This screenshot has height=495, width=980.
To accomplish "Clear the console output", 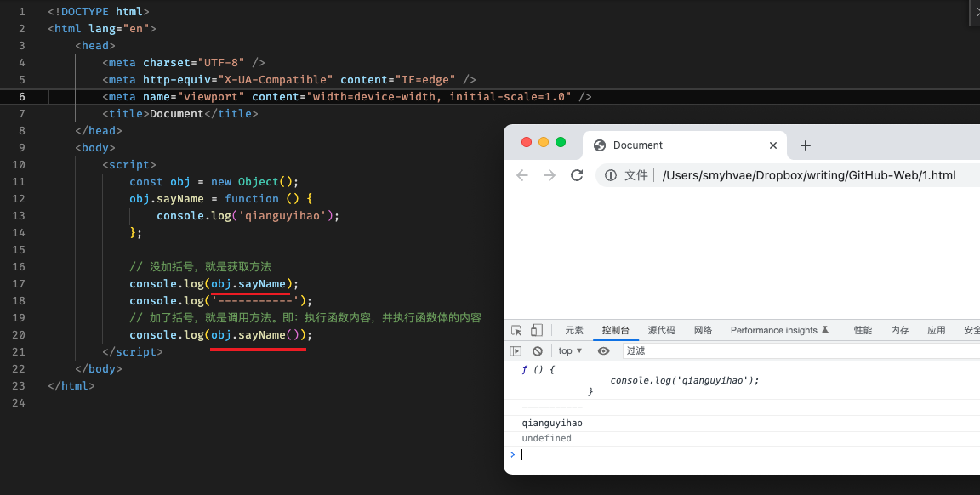I will coord(538,350).
